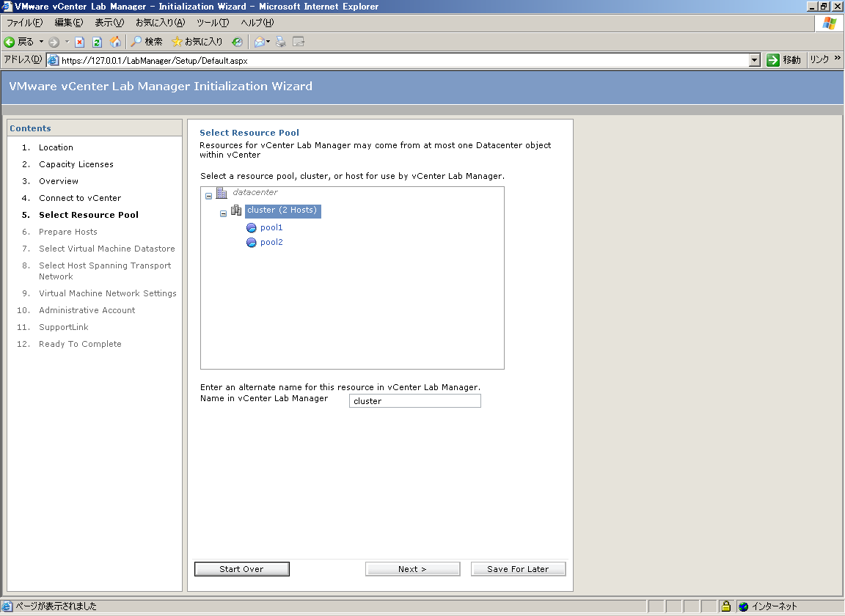Click step 5 Select Resource Pool
The image size is (845, 616).
[89, 215]
